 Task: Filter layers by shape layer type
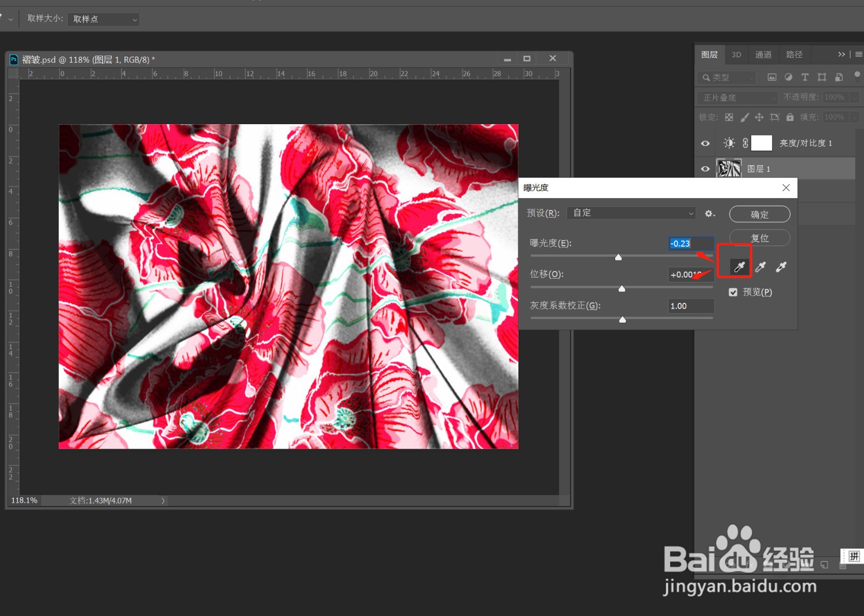pos(822,77)
